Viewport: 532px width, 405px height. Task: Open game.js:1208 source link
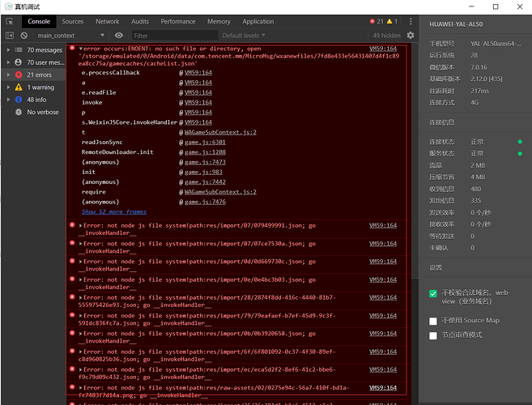point(205,152)
